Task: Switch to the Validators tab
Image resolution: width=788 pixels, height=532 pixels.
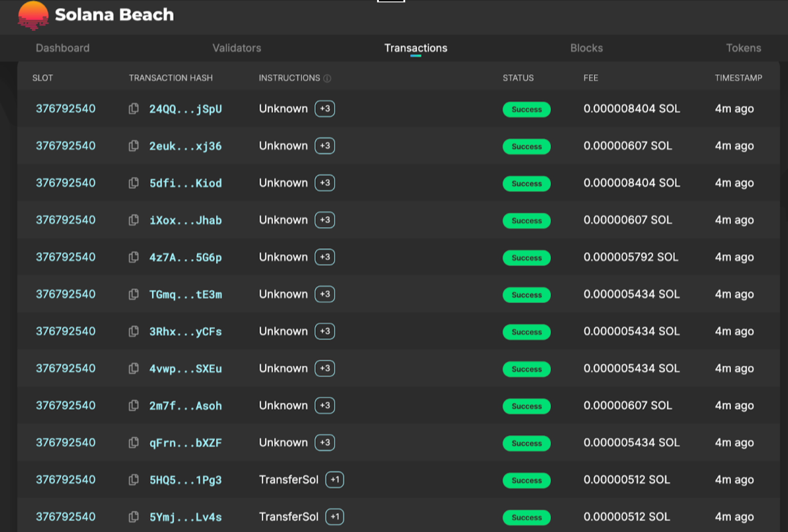Action: pyautogui.click(x=237, y=48)
